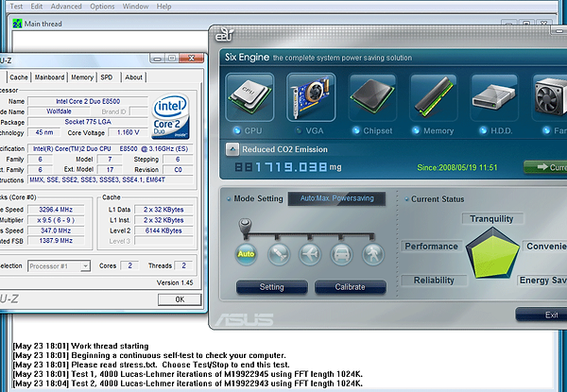Screen dimensions: 567x392
Task: Click the Wolfdale code name field
Action: pyautogui.click(x=59, y=111)
